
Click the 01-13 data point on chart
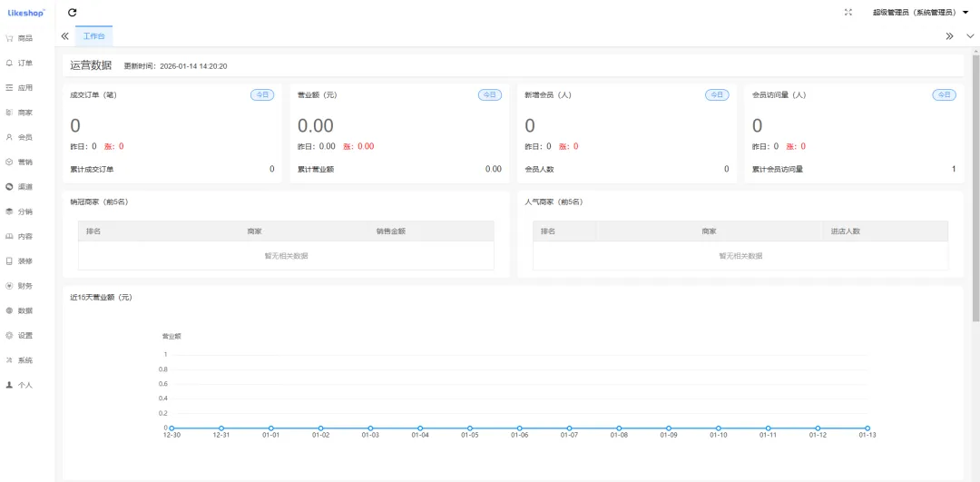(867, 428)
